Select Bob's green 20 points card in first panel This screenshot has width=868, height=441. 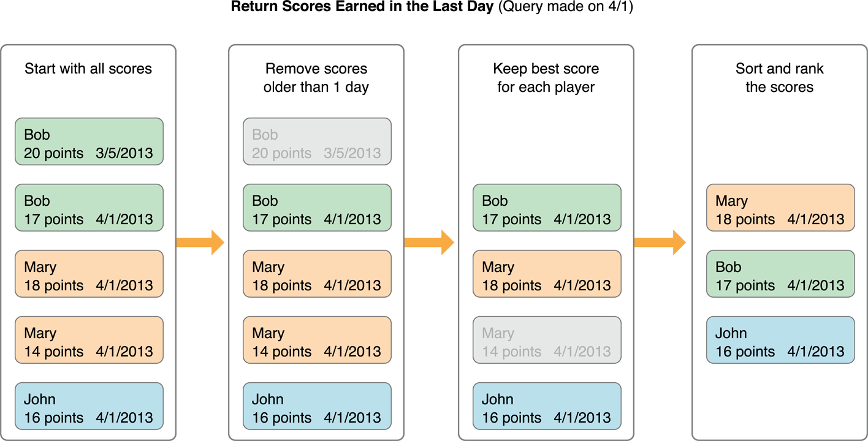coord(89,141)
